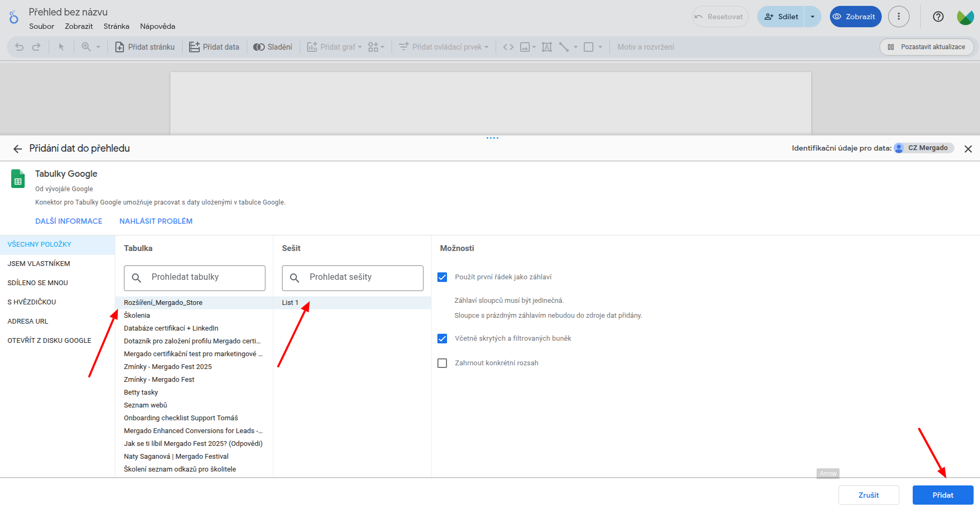Click Resetovat button
The width and height of the screenshot is (980, 510).
tap(720, 17)
